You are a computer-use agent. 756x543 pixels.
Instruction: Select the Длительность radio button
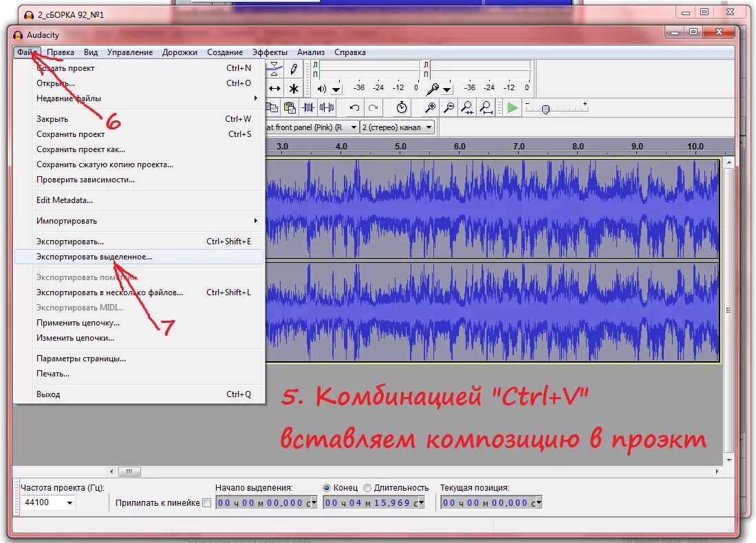(x=367, y=488)
